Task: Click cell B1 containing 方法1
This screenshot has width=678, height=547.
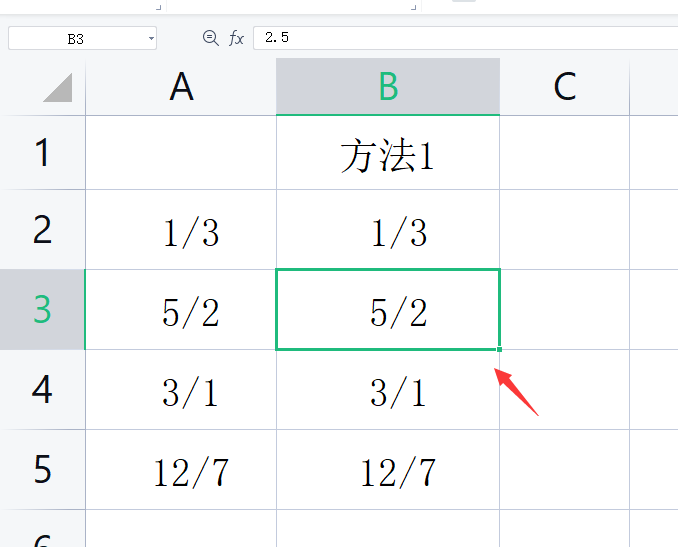Action: (388, 155)
